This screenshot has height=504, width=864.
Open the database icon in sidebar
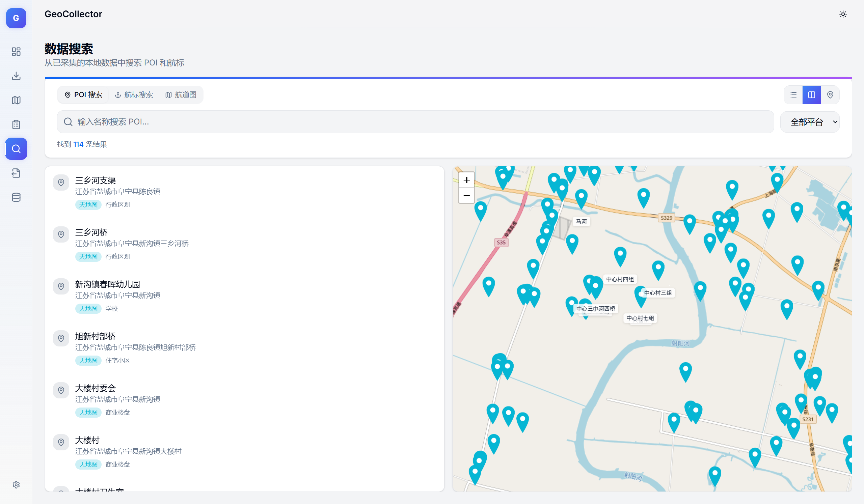16,197
